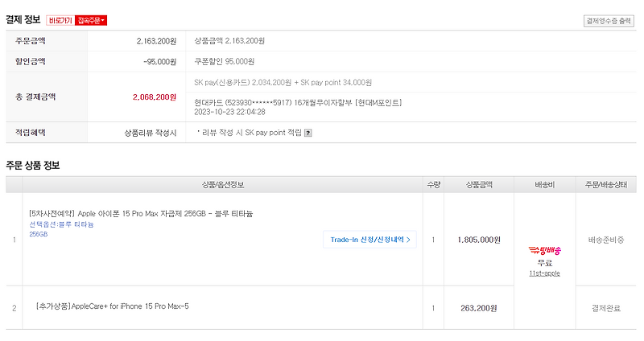Click the 263,200원 AppleCare price
The width and height of the screenshot is (644, 341).
pyautogui.click(x=478, y=307)
